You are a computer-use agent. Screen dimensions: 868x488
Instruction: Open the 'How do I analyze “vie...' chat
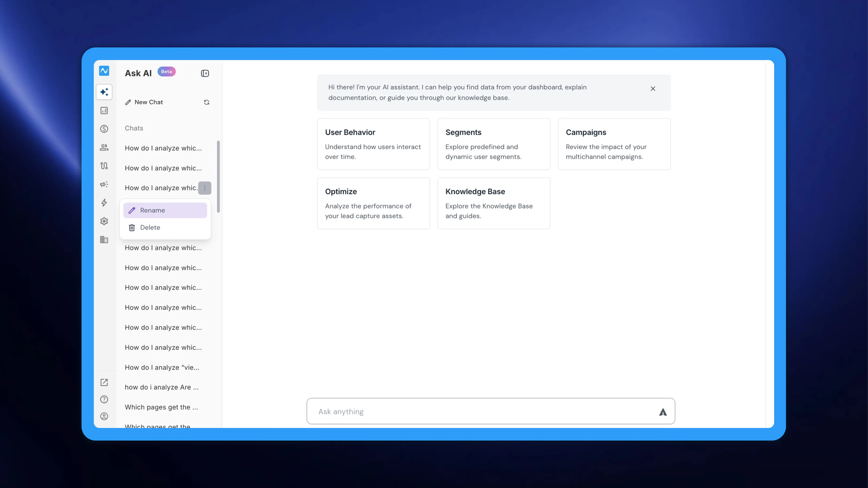click(162, 367)
